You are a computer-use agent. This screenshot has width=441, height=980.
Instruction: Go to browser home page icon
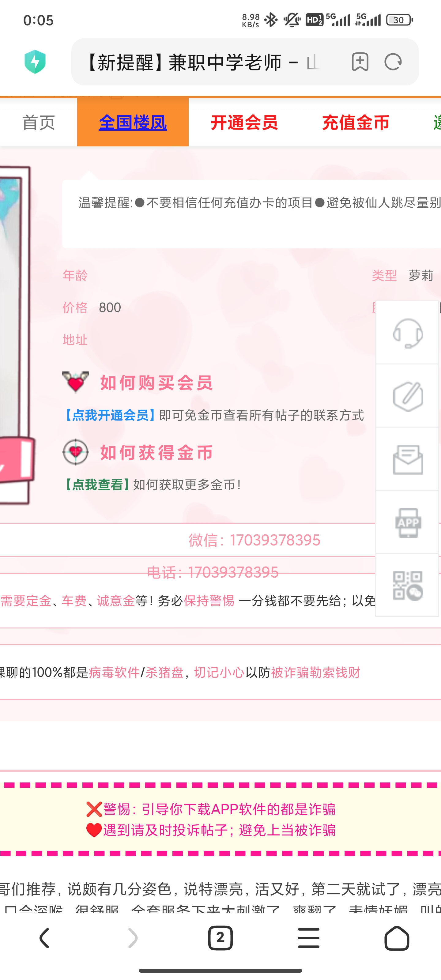click(397, 938)
